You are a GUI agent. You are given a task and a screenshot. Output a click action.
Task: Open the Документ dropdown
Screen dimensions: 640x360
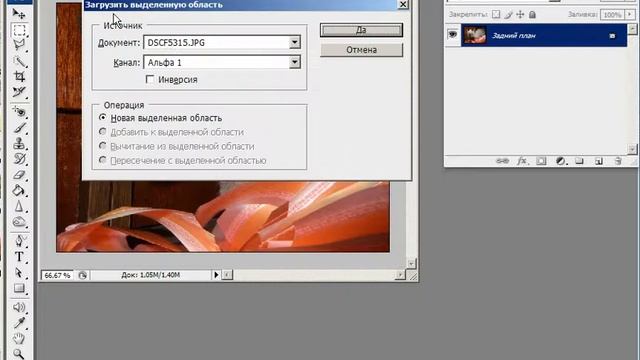click(295, 42)
